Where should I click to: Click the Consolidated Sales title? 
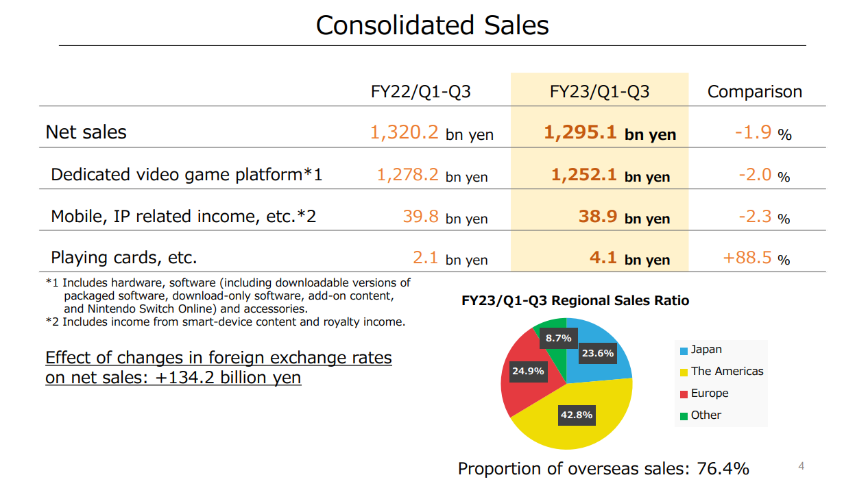432,25
